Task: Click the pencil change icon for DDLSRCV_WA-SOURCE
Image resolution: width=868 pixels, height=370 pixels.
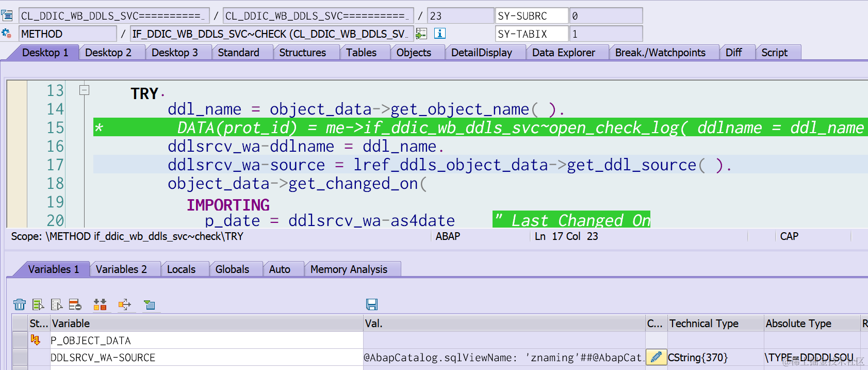Action: [x=656, y=357]
